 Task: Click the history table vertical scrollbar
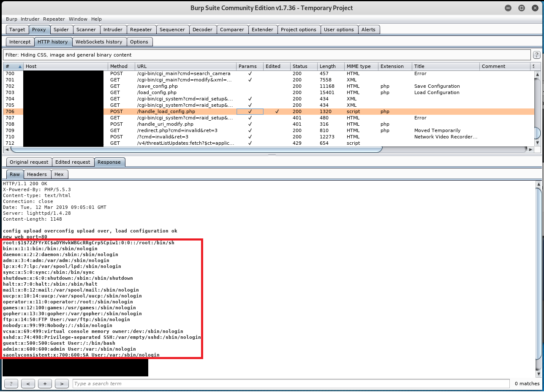(537, 133)
